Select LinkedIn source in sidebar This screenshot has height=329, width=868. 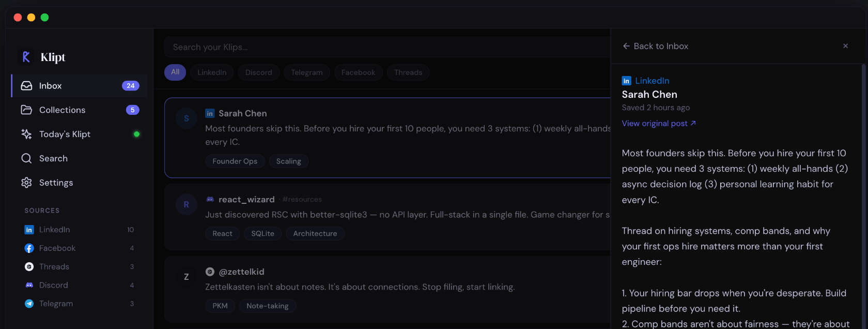(80, 230)
